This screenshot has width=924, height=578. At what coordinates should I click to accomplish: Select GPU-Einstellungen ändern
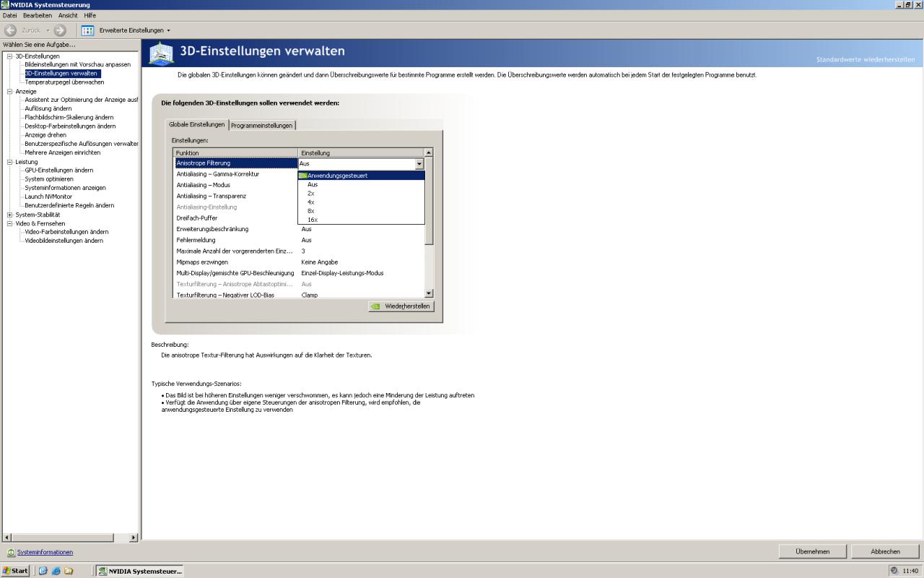(x=59, y=170)
